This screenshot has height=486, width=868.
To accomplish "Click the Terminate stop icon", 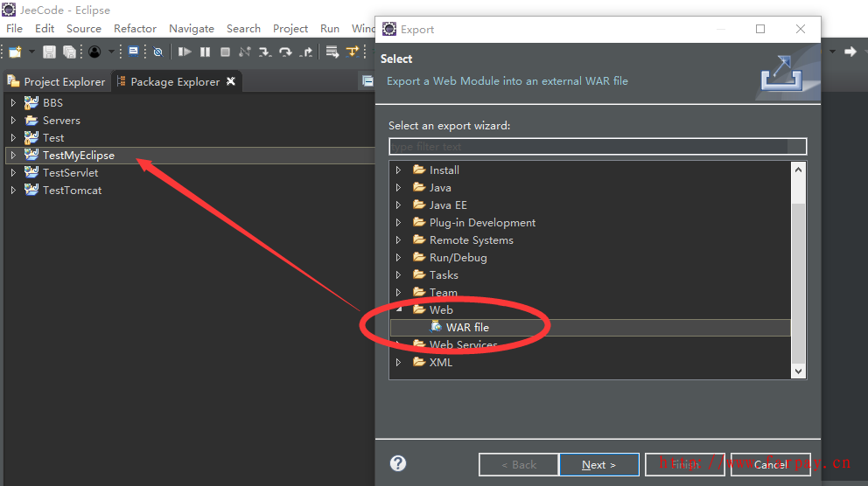I will click(x=225, y=52).
